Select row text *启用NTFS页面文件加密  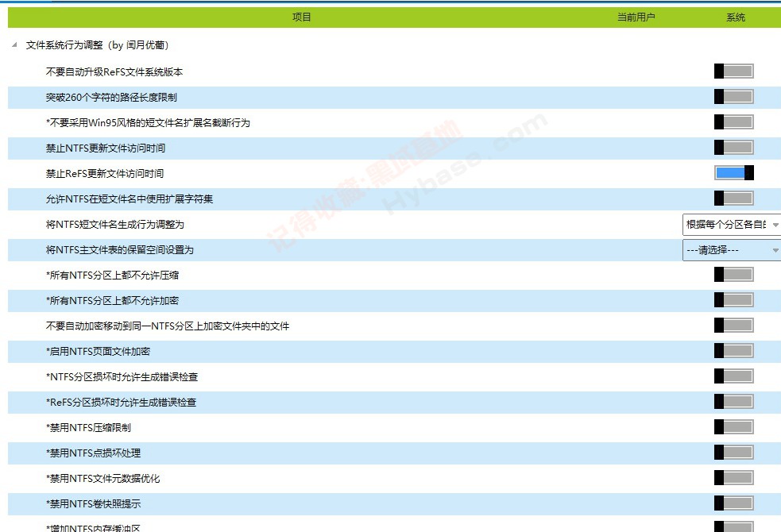click(99, 351)
